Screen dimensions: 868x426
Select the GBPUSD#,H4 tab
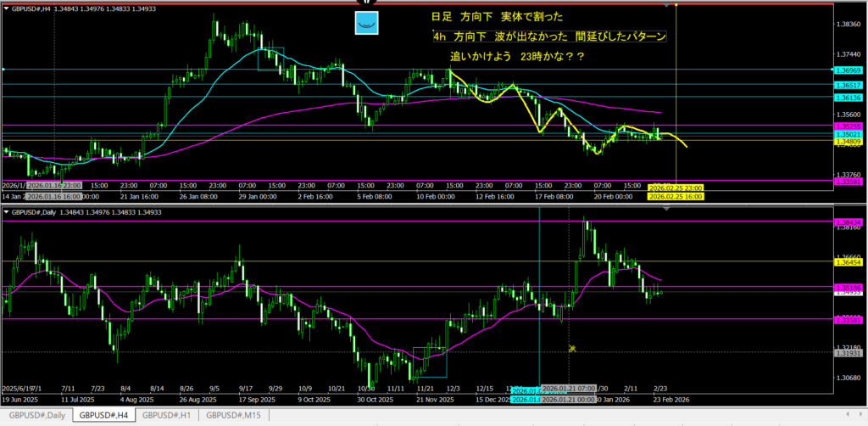[x=101, y=416]
